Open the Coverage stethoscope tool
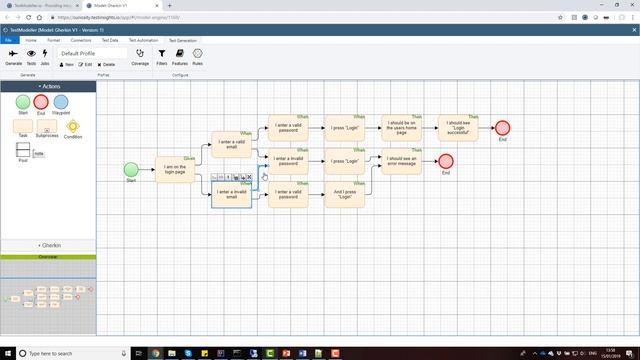640x360 pixels. [140, 53]
